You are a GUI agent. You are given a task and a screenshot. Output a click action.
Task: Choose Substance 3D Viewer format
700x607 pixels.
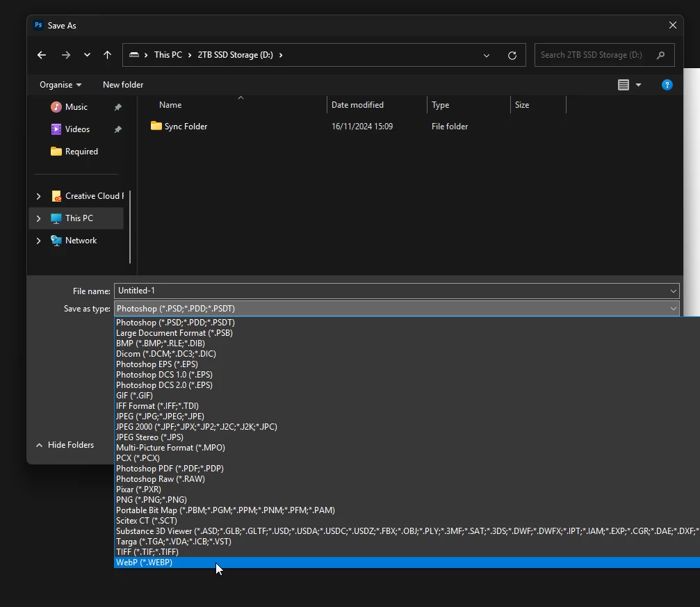407,531
